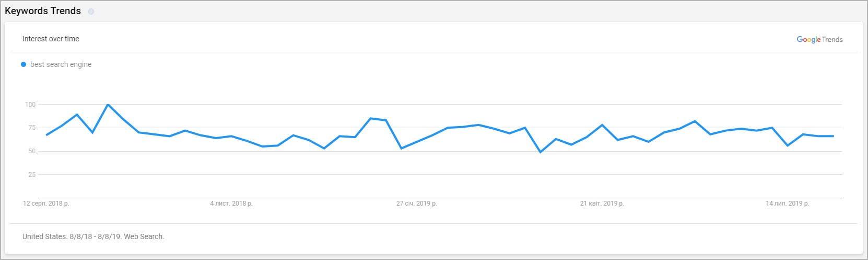868x260 pixels.
Task: Click the 12 серп. 2018 date label
Action: (x=46, y=204)
